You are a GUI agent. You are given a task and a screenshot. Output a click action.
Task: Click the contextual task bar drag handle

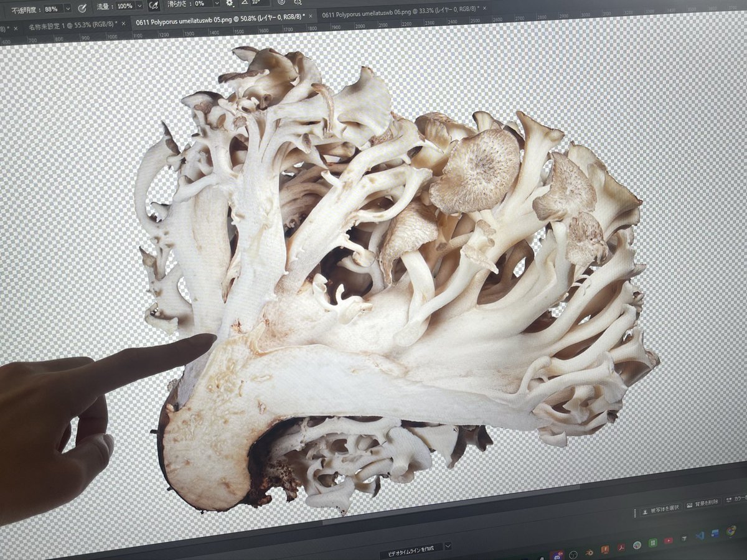pos(634,513)
